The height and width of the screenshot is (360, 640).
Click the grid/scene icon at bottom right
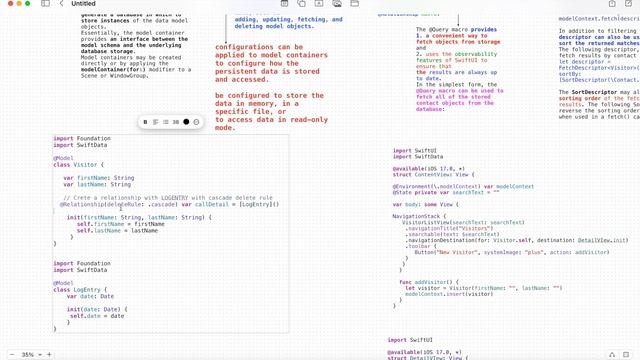click(x=626, y=355)
